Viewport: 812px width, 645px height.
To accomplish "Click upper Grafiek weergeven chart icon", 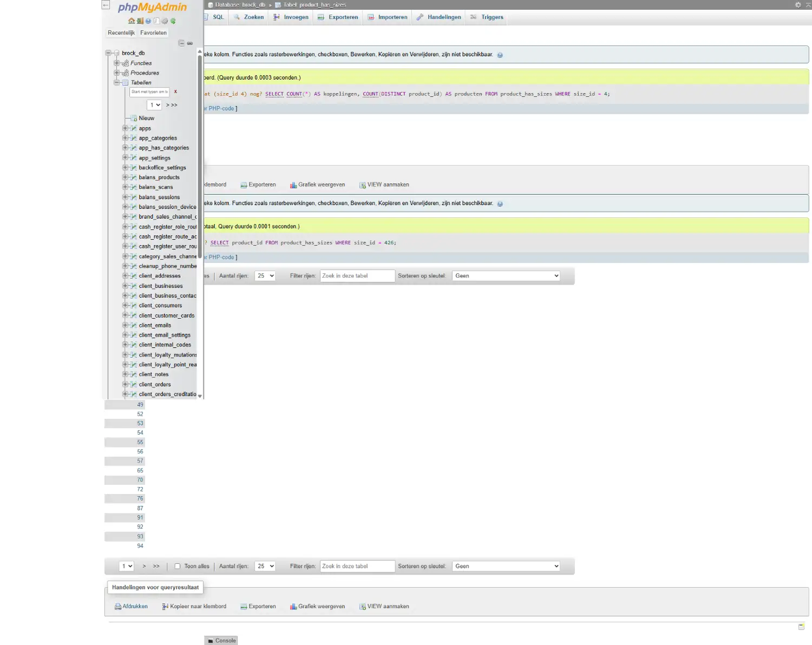I will tap(293, 185).
